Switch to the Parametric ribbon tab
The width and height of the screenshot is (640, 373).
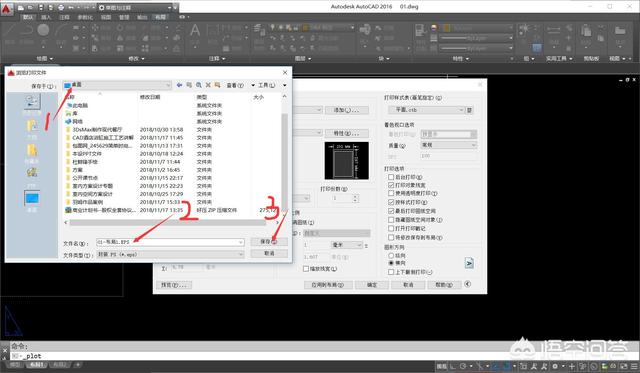(85, 17)
